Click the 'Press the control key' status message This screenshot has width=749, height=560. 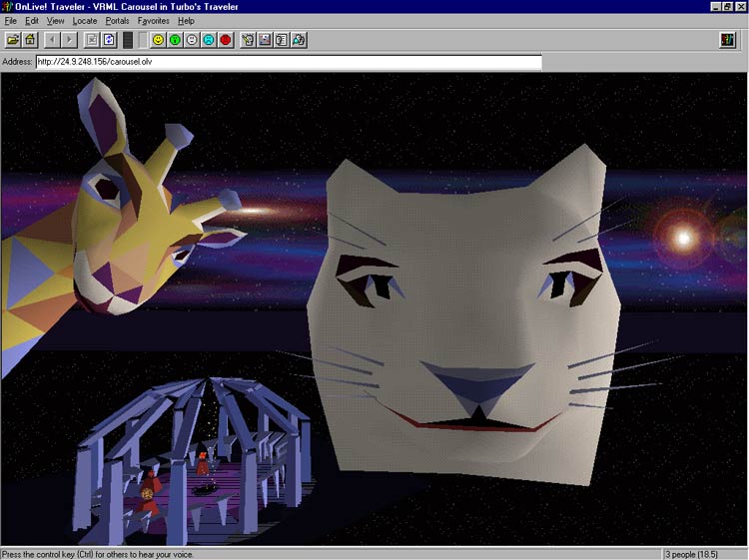(98, 554)
